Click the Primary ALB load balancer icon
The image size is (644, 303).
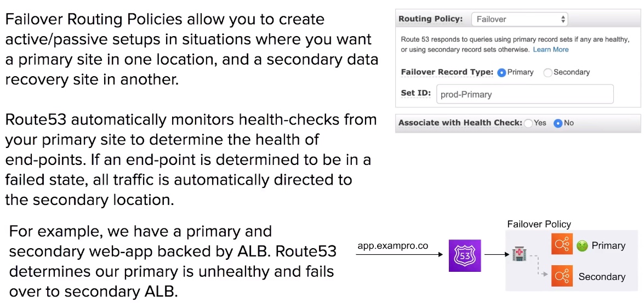click(x=561, y=244)
